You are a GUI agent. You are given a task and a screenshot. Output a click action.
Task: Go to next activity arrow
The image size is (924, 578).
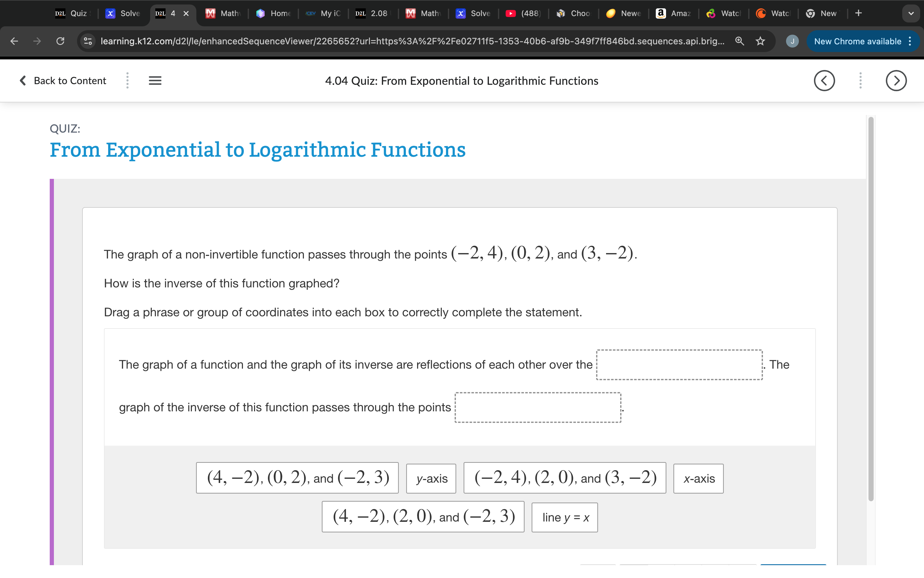click(x=896, y=81)
